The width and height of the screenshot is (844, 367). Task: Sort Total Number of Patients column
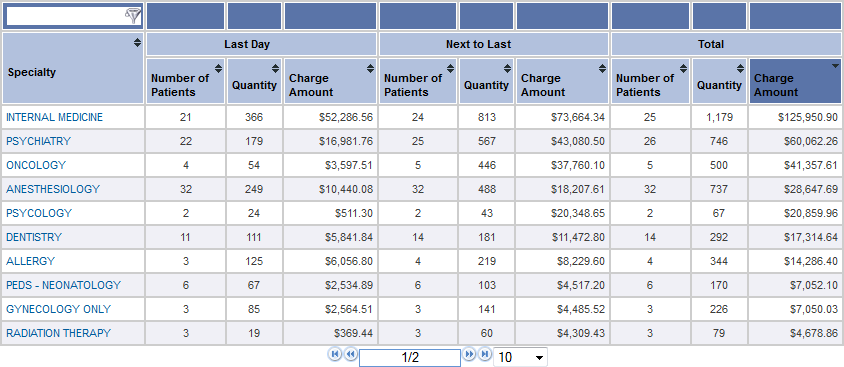[683, 68]
